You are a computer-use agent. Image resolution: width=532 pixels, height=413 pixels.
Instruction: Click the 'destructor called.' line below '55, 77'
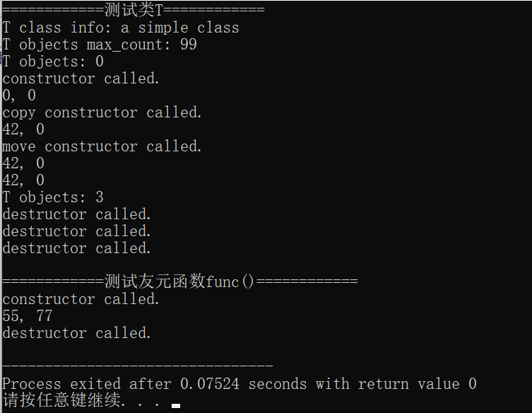(x=77, y=333)
